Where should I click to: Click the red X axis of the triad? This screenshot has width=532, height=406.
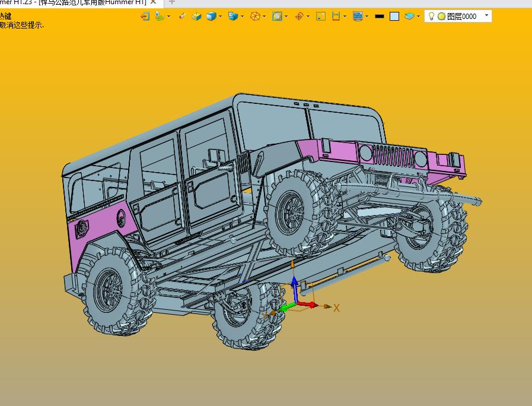coord(308,304)
